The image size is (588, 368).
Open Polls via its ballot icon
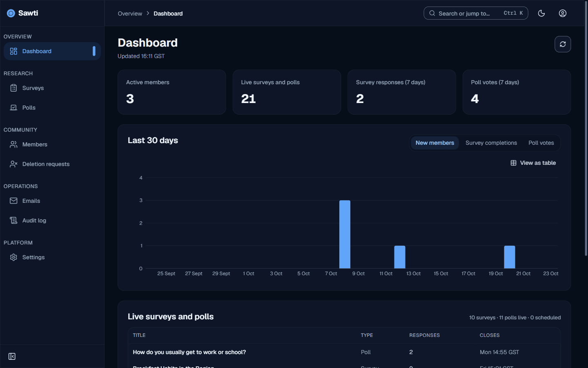pyautogui.click(x=13, y=108)
